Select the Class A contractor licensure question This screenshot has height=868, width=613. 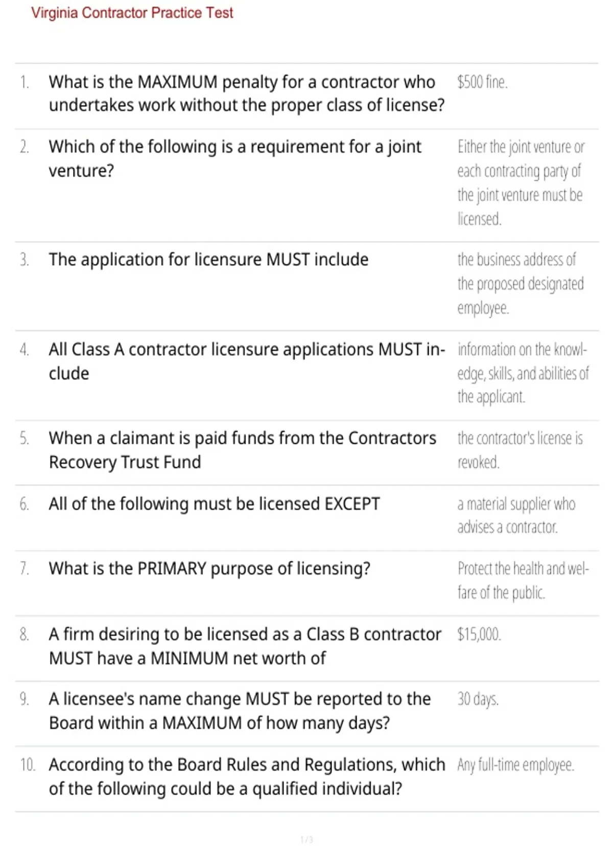(247, 361)
